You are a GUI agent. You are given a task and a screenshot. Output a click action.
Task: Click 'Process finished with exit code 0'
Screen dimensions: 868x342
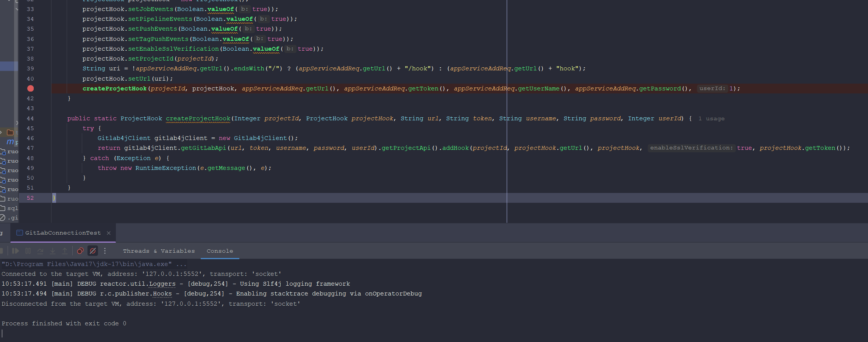pos(64,323)
